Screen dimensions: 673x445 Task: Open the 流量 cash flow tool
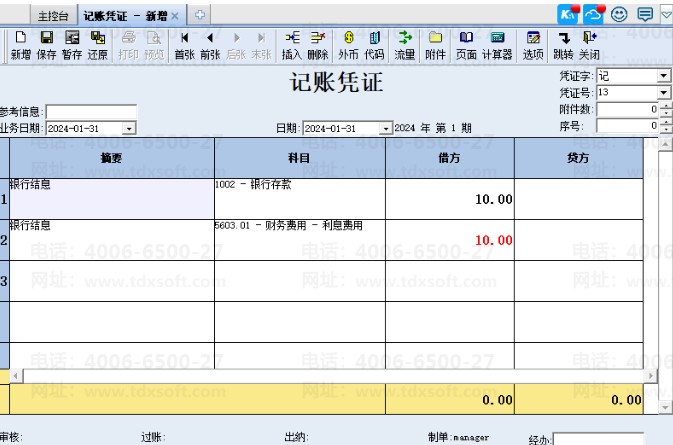tap(404, 45)
